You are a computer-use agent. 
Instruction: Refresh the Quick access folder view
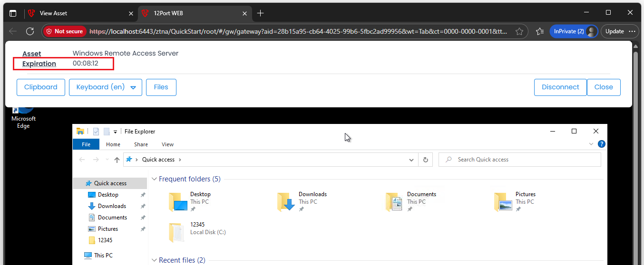click(426, 160)
